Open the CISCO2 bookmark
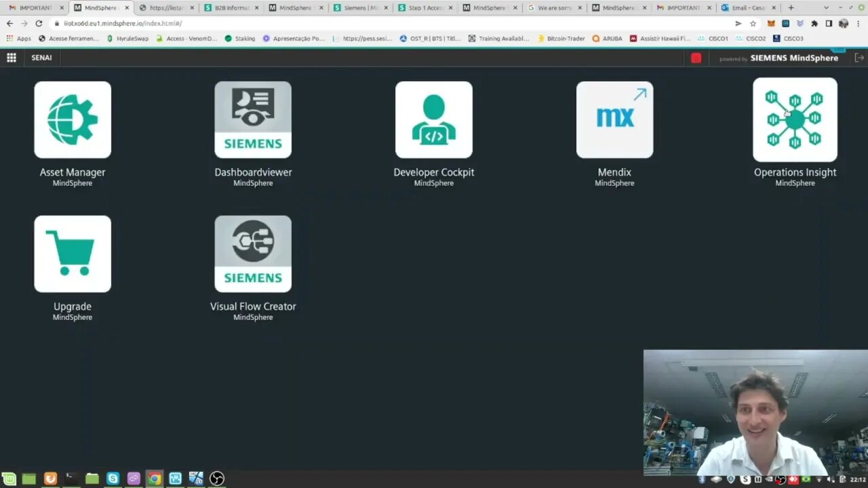Image resolution: width=868 pixels, height=488 pixels. [751, 39]
